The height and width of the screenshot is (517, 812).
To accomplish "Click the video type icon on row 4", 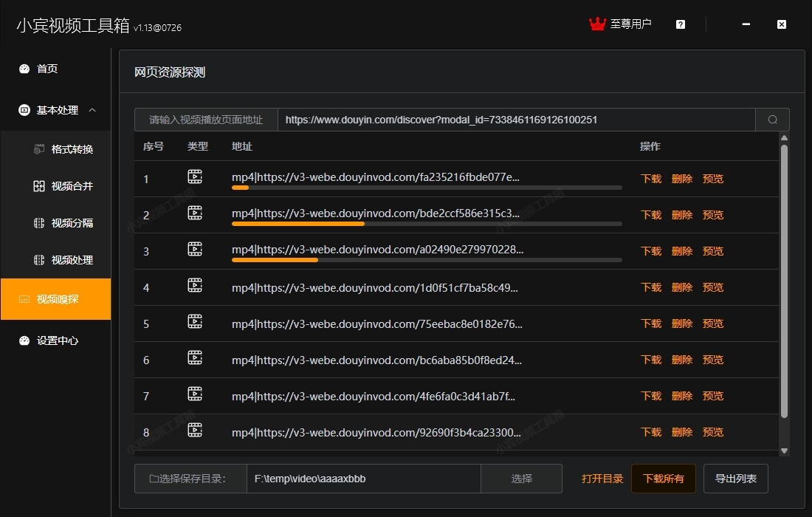I will (195, 284).
